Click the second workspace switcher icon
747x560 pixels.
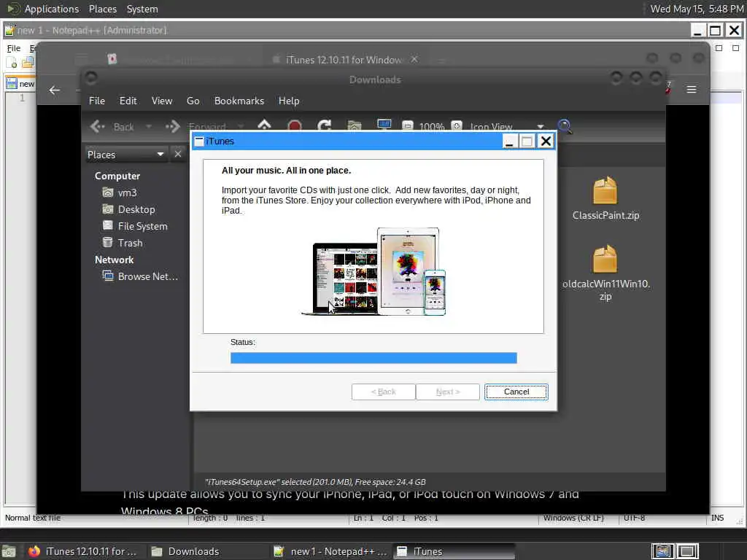[687, 551]
